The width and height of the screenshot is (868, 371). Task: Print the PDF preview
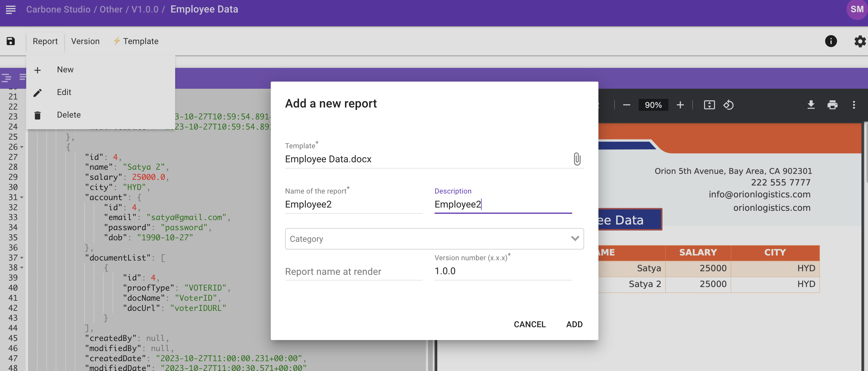pos(832,105)
